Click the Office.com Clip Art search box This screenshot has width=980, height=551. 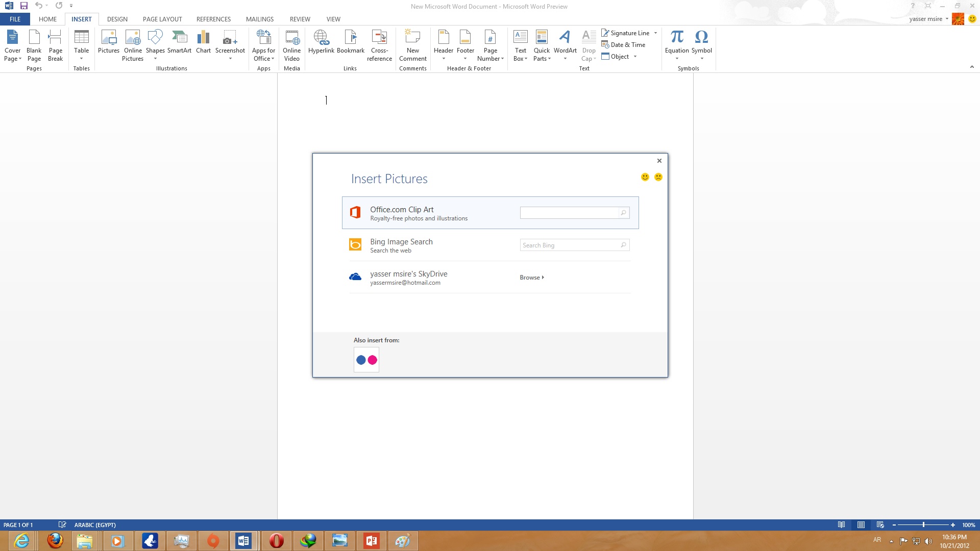click(x=569, y=213)
